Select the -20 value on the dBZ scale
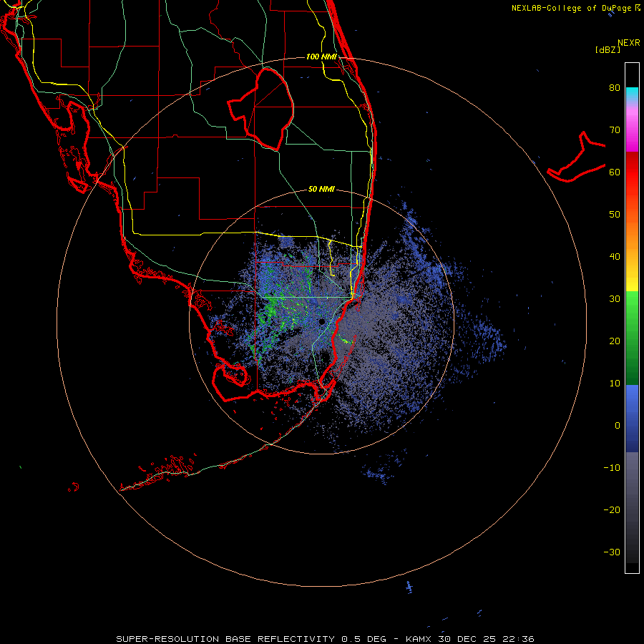This screenshot has width=644, height=644. [x=612, y=510]
